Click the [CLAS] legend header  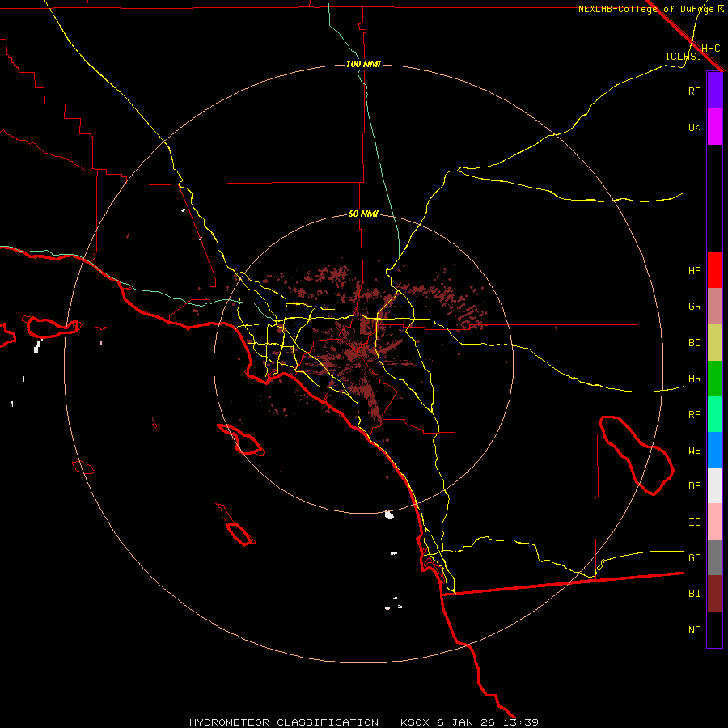click(x=683, y=56)
